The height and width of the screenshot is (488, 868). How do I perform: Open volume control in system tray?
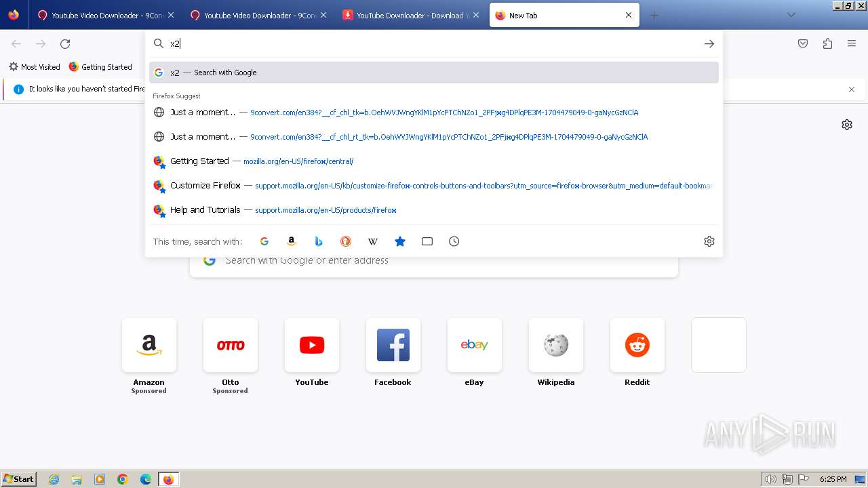(x=771, y=479)
